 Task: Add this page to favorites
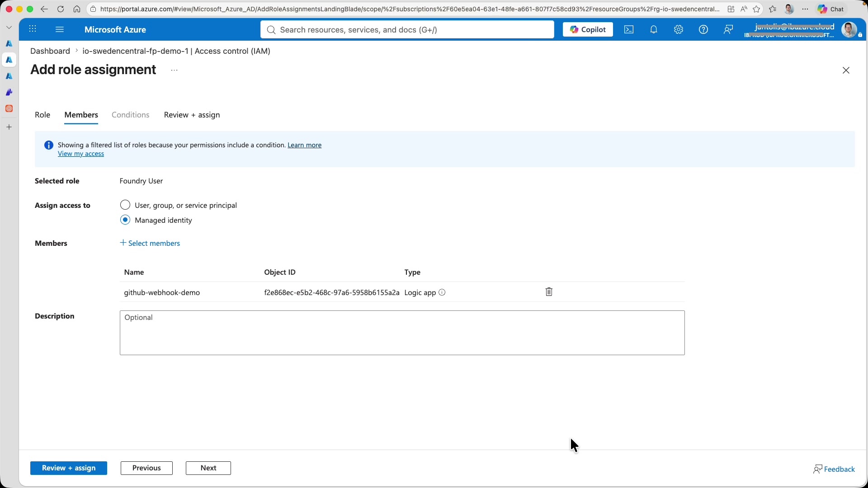756,9
